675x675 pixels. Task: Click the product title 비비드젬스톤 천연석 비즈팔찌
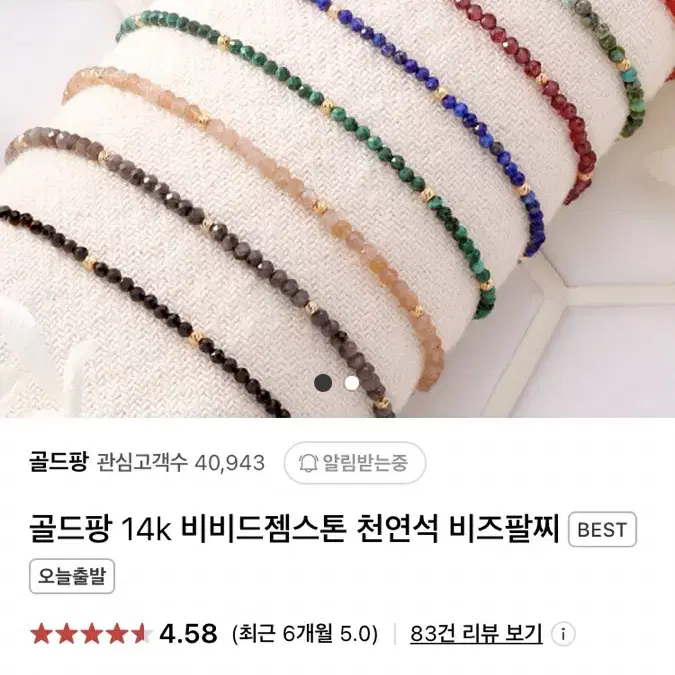369,529
